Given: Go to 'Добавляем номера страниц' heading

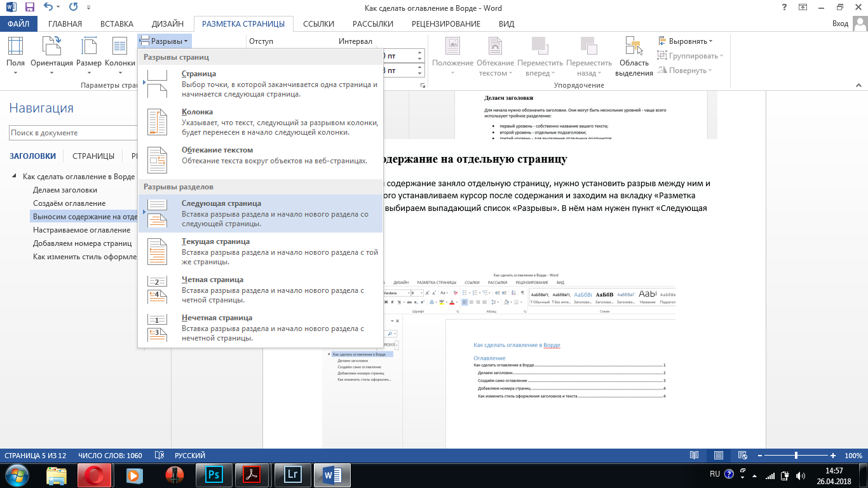Looking at the screenshot, I should (82, 243).
